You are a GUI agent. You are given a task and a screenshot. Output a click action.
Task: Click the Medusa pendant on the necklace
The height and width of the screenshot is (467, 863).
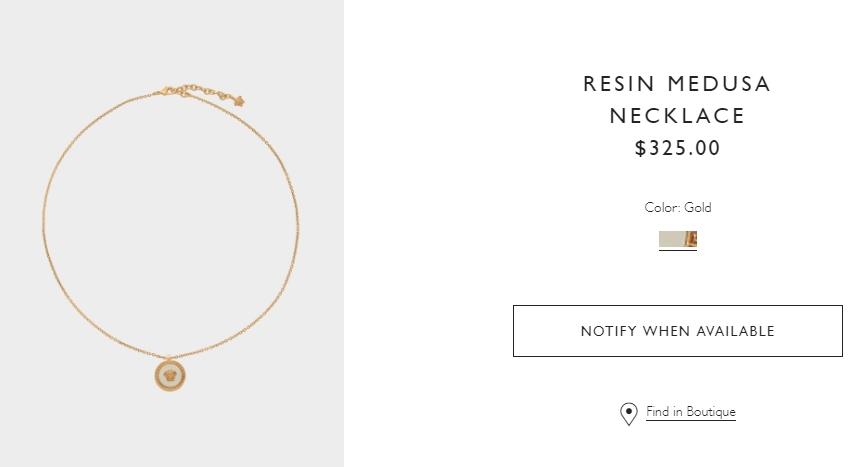pos(173,377)
